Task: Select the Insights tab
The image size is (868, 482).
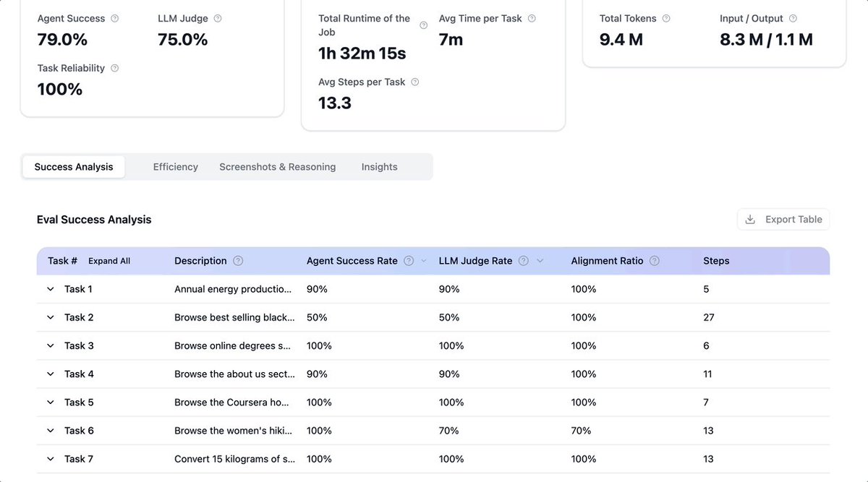Action: coord(380,167)
